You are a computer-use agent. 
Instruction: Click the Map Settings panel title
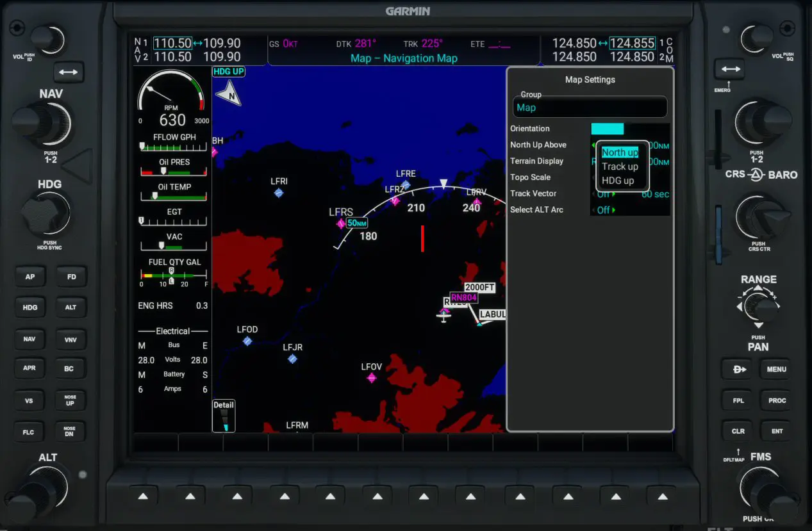coord(590,80)
